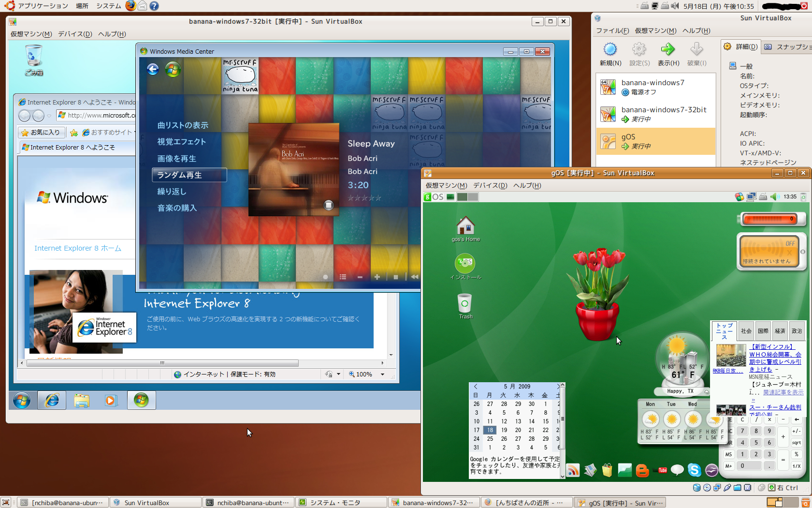Image resolution: width=812 pixels, height=508 pixels.
Task: Click the sqrt calculator key
Action: click(x=796, y=443)
